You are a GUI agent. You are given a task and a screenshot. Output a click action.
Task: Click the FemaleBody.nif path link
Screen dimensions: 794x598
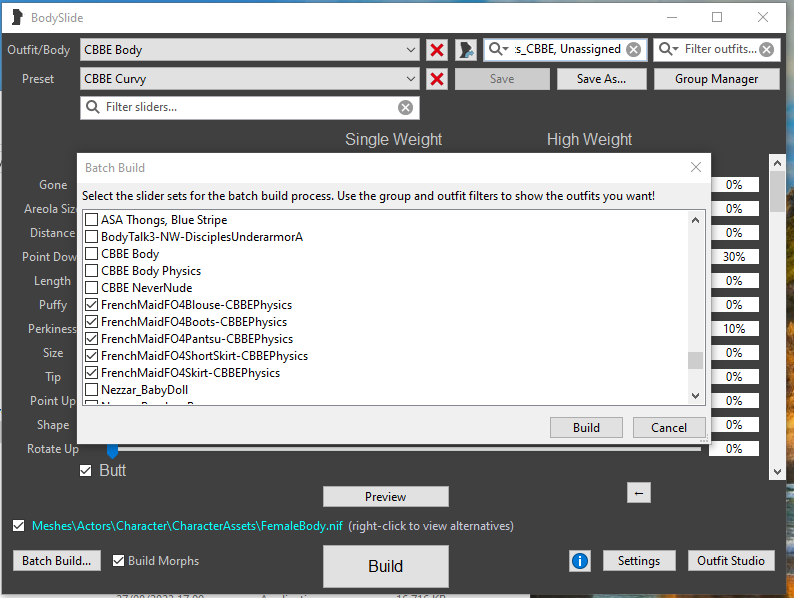coord(187,526)
